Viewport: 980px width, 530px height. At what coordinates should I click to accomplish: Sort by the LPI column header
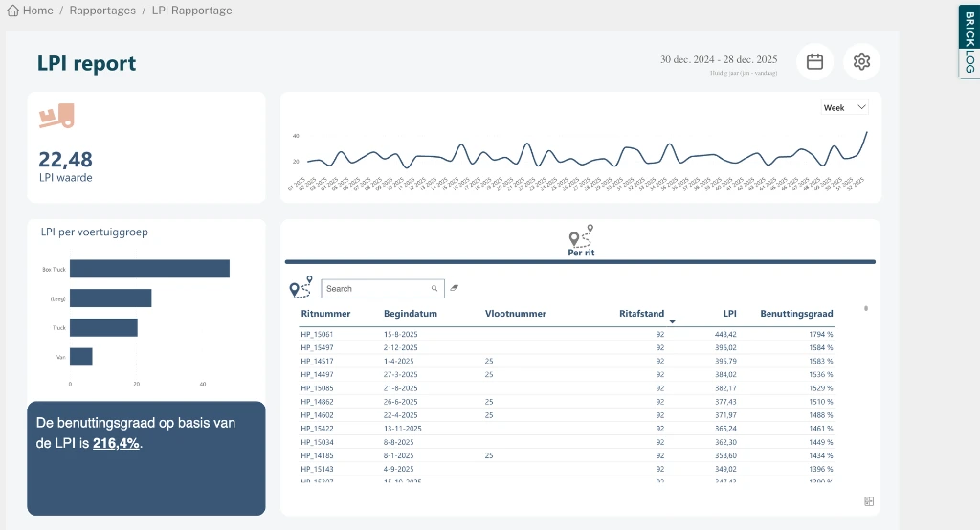(729, 313)
